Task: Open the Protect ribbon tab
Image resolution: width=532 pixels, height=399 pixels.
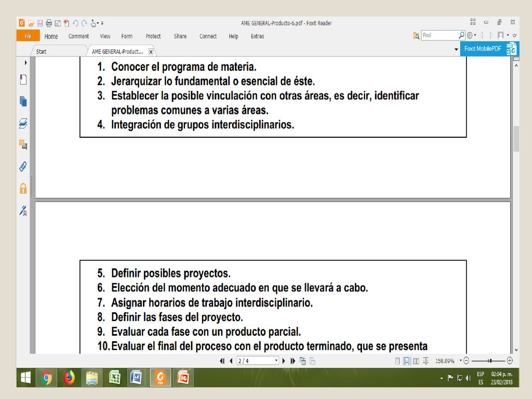Action: pyautogui.click(x=153, y=36)
